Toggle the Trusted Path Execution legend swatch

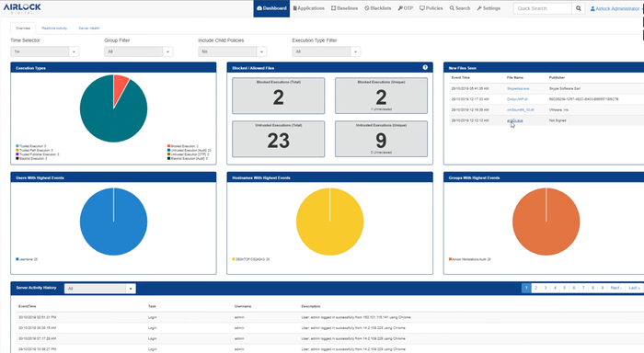(17, 150)
